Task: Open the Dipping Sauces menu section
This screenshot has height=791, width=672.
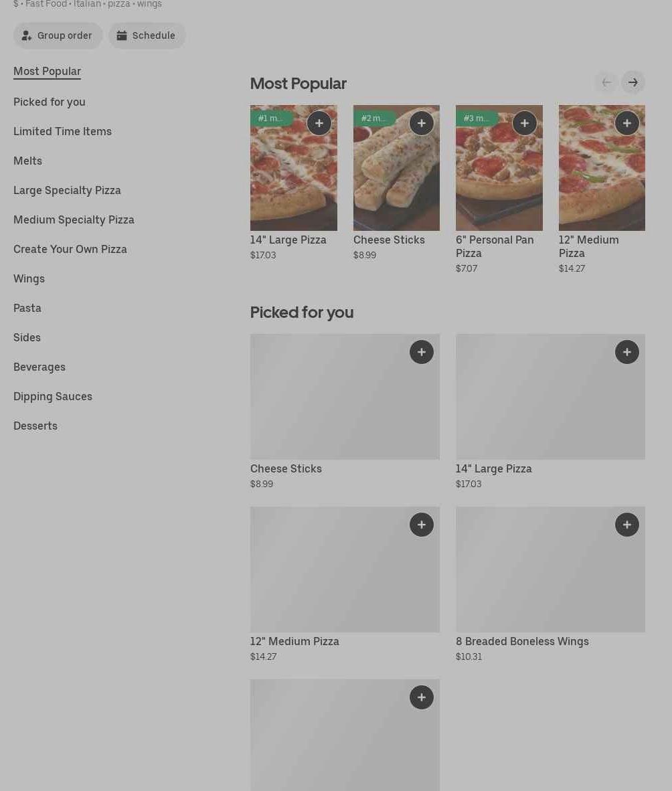Action: click(53, 396)
